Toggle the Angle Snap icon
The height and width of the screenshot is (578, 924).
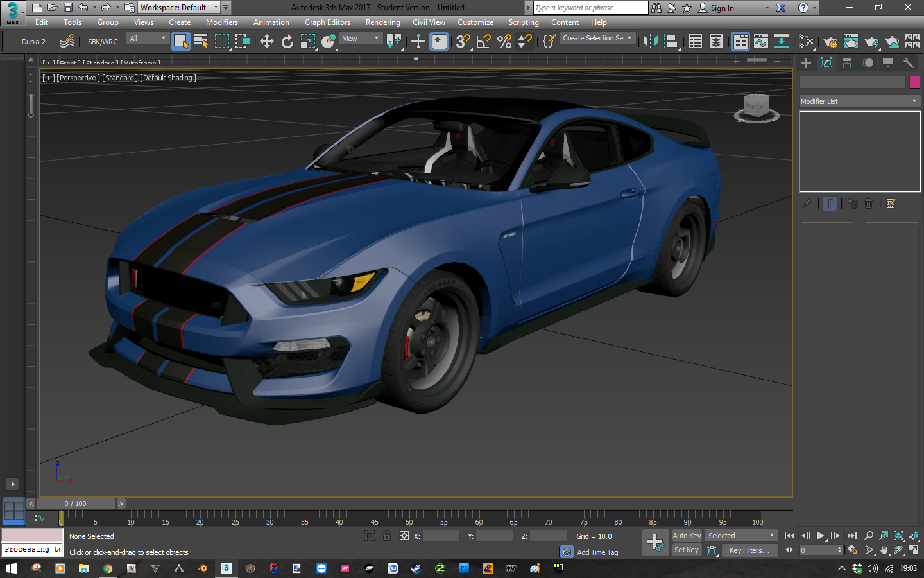pyautogui.click(x=483, y=42)
